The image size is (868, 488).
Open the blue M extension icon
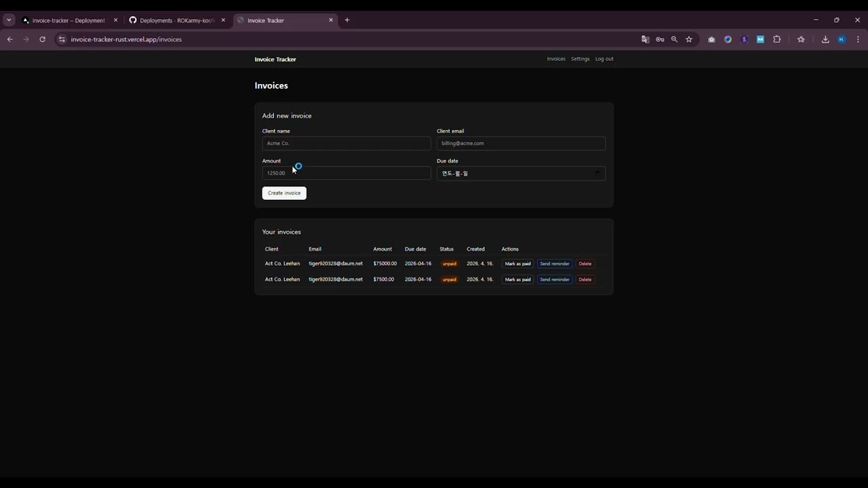[x=761, y=39]
